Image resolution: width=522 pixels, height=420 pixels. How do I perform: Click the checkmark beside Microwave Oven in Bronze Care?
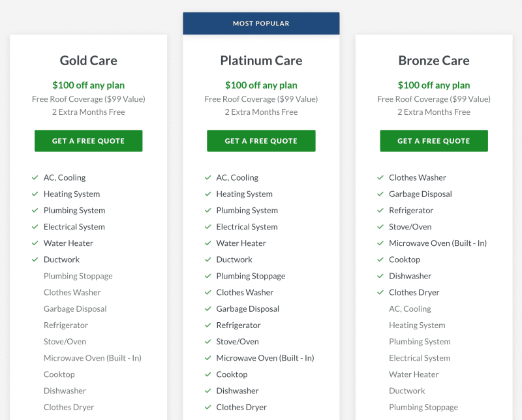coord(380,243)
